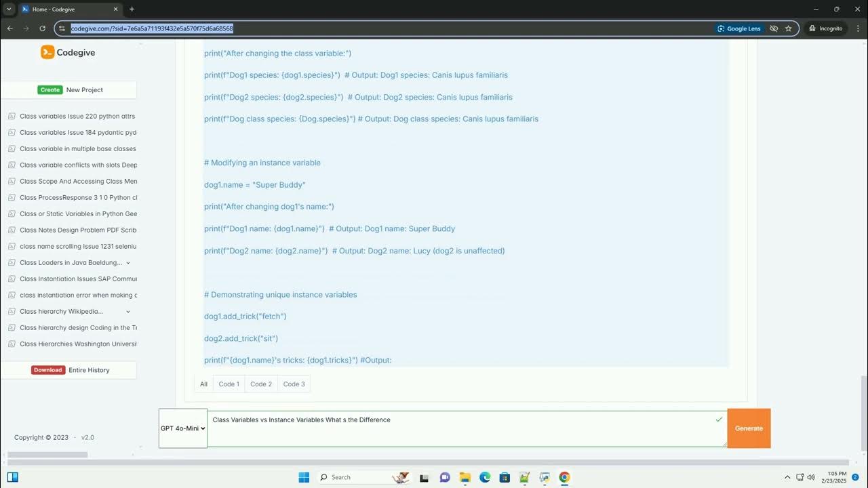Switch to the Code 1 tab
Screen dimensions: 868x488
[x=229, y=384]
